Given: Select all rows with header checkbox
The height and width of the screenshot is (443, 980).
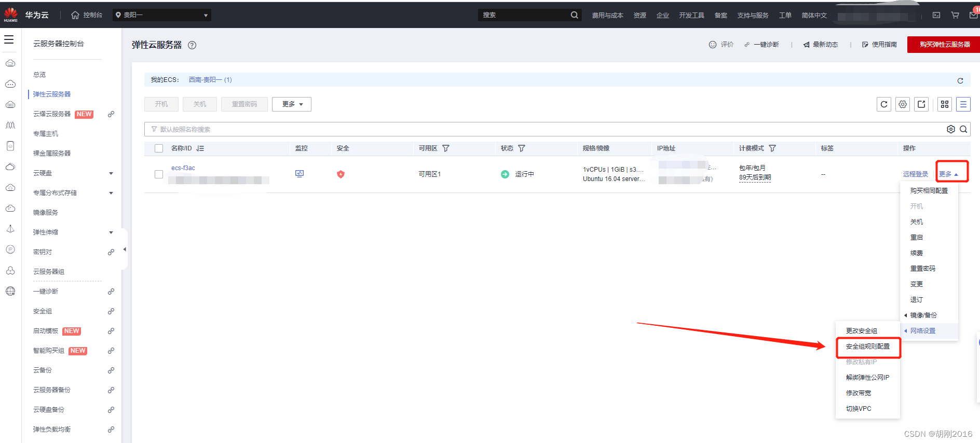Looking at the screenshot, I should coord(159,148).
